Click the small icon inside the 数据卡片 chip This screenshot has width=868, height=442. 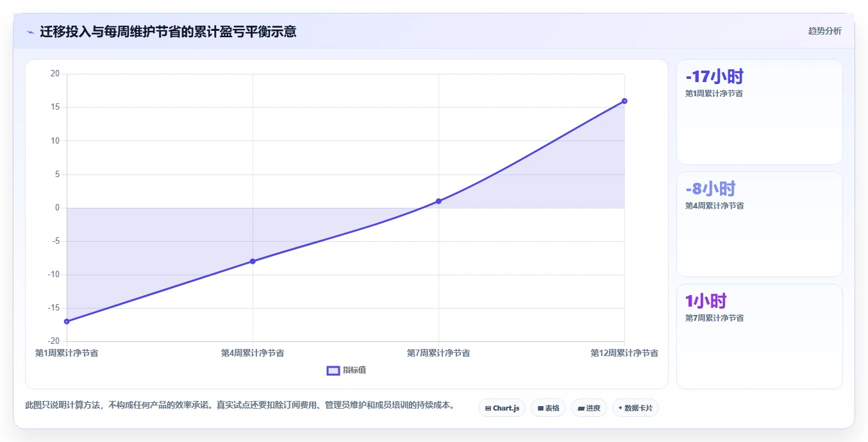pos(621,408)
